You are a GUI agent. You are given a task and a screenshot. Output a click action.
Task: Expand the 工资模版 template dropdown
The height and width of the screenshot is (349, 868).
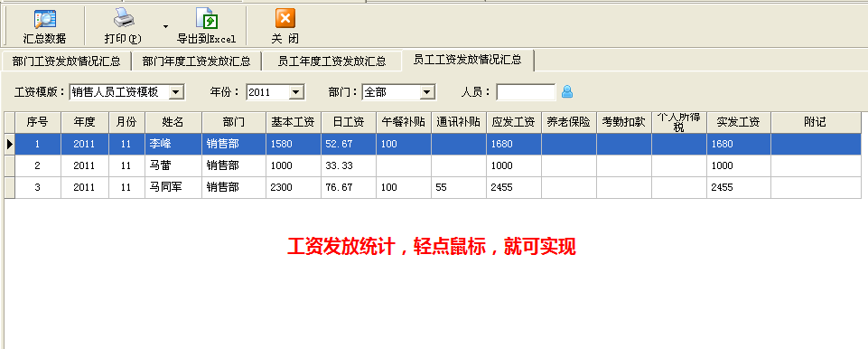click(176, 92)
